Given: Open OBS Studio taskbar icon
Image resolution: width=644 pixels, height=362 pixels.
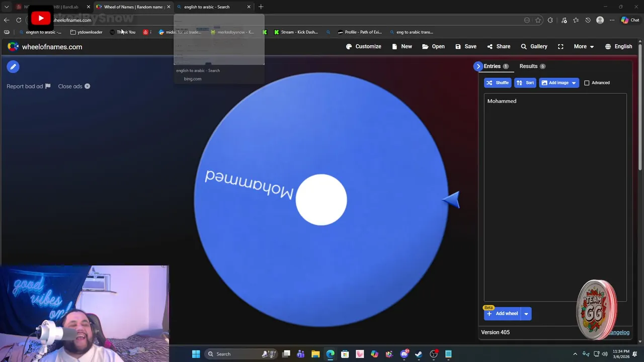Looking at the screenshot, I should 434,354.
